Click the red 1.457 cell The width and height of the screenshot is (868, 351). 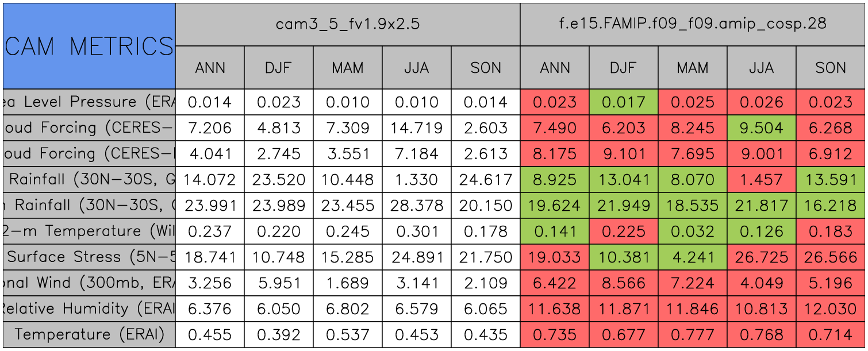click(761, 180)
